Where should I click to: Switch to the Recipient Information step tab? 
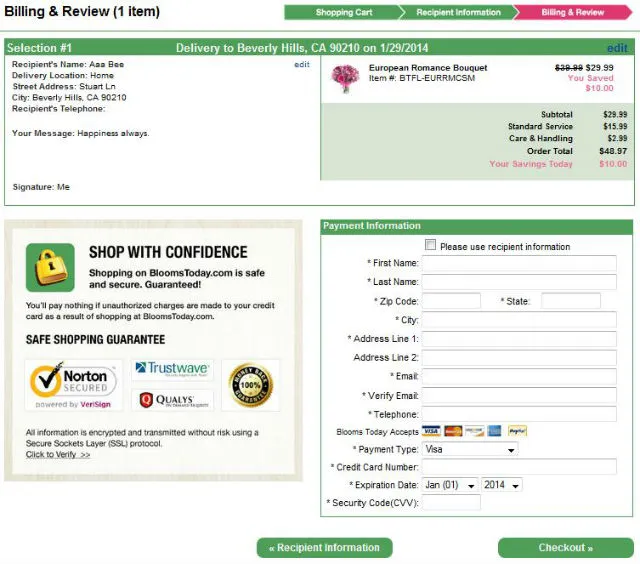pyautogui.click(x=457, y=13)
